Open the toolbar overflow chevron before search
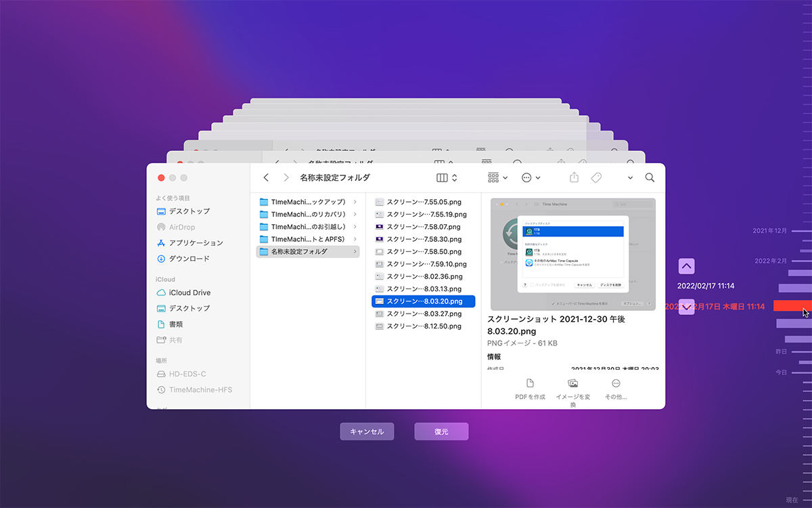Image resolution: width=812 pixels, height=508 pixels. coord(631,177)
